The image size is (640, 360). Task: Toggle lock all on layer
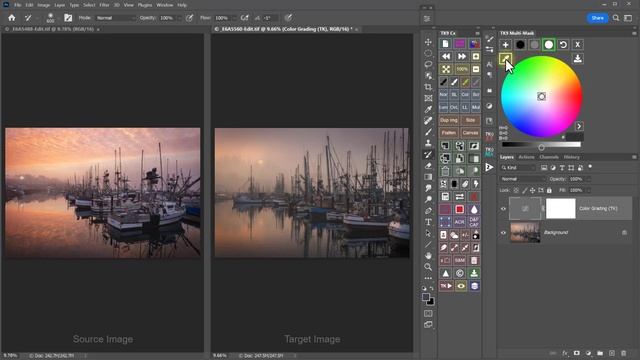pyautogui.click(x=549, y=191)
